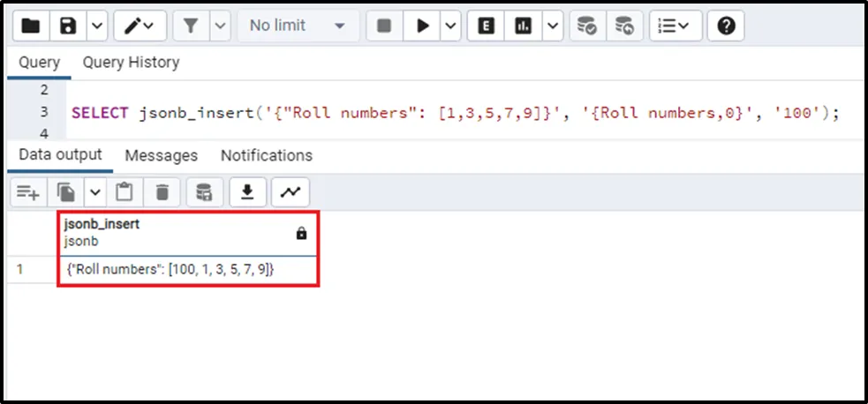
Task: Click the Filter rows funnel icon
Action: [191, 26]
